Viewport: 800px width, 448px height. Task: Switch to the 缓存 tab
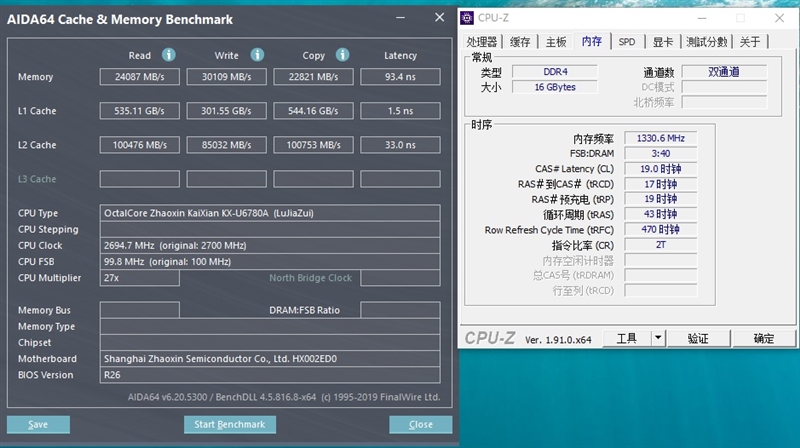pyautogui.click(x=520, y=42)
